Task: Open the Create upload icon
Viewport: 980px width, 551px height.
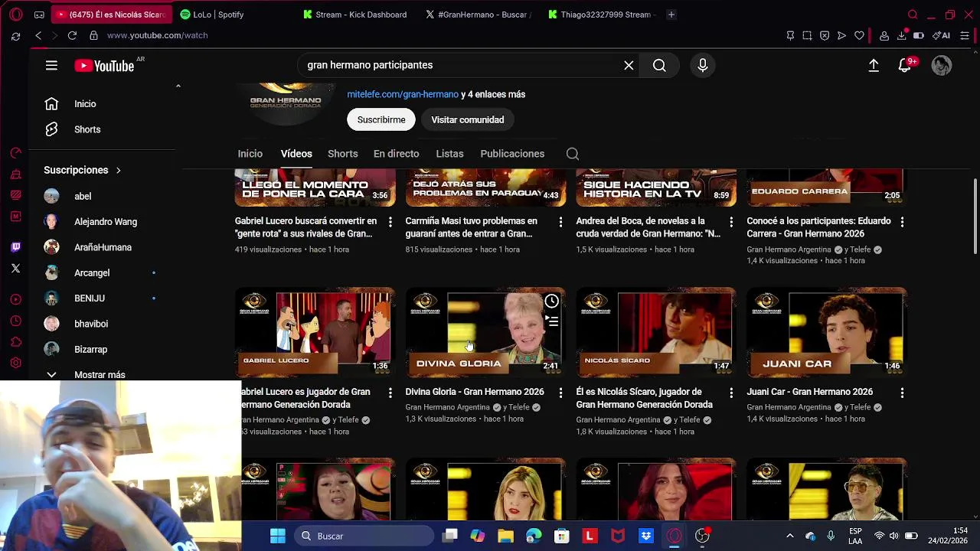Action: (x=874, y=66)
